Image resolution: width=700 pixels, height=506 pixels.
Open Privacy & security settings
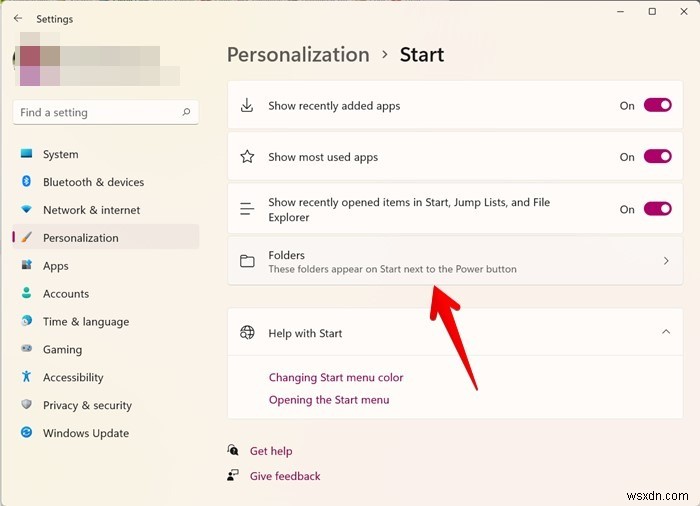87,405
